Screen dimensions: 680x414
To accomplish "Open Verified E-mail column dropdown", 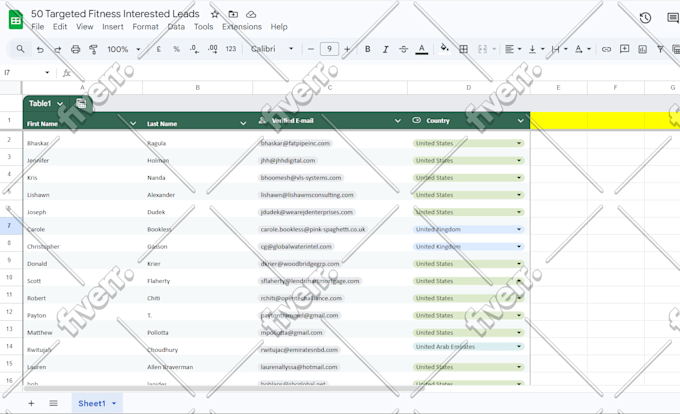I will [398, 121].
